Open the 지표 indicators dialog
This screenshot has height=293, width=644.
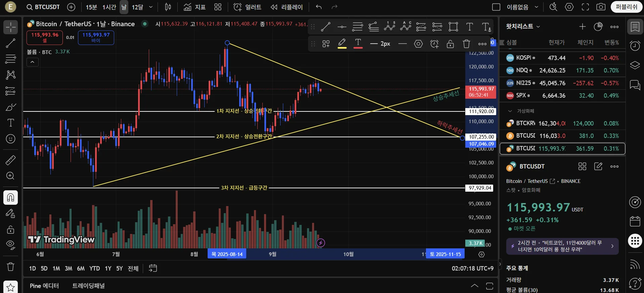(x=195, y=7)
